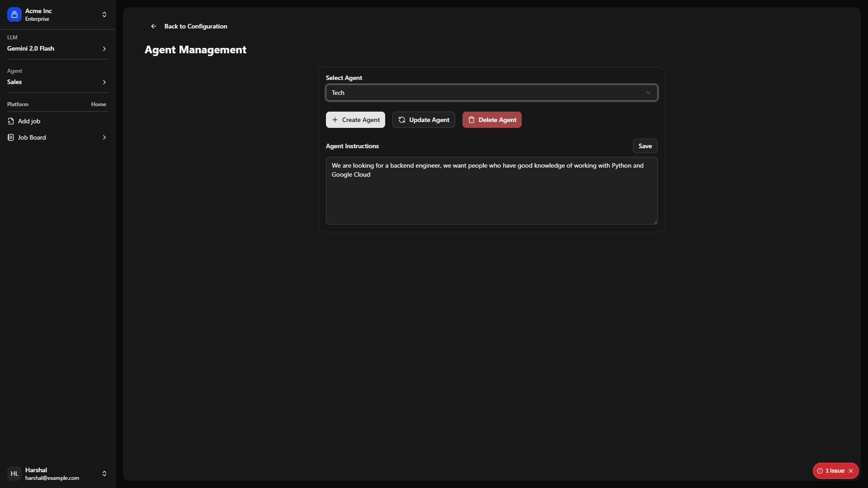
Task: Open the Add job menu item
Action: (29, 121)
